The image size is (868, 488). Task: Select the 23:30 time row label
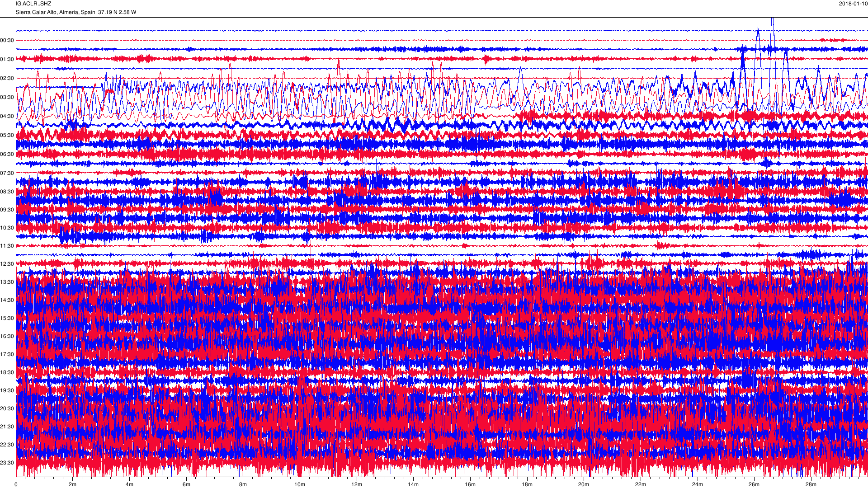point(7,463)
